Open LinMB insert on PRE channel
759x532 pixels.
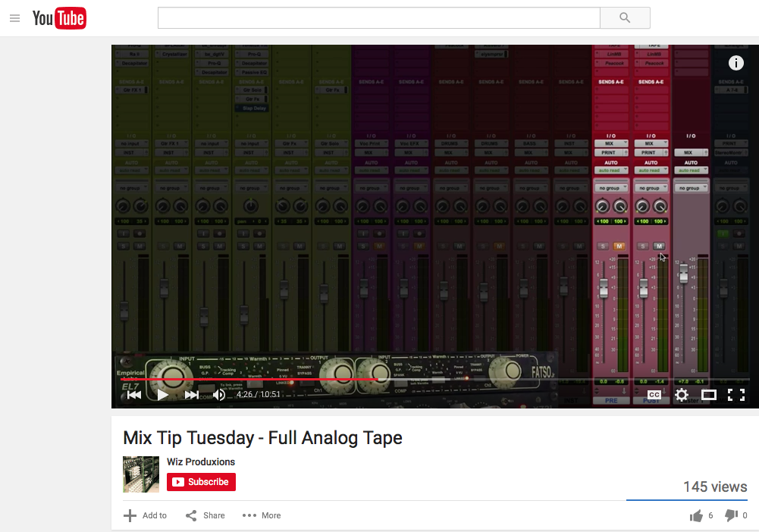(611, 54)
